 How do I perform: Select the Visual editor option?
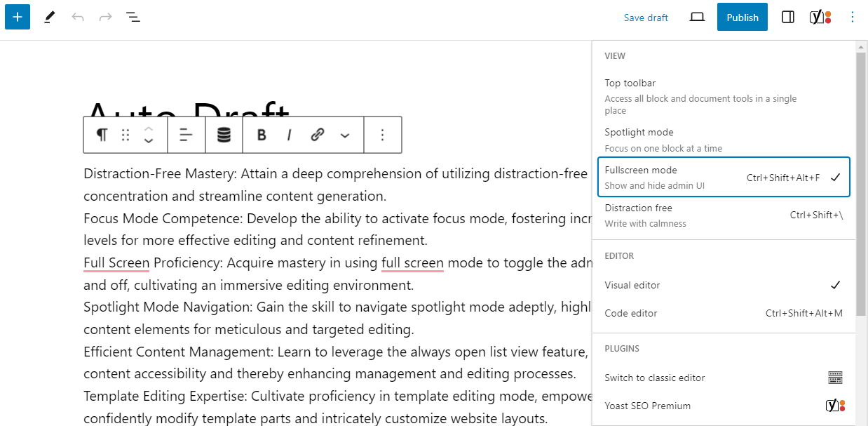724,285
